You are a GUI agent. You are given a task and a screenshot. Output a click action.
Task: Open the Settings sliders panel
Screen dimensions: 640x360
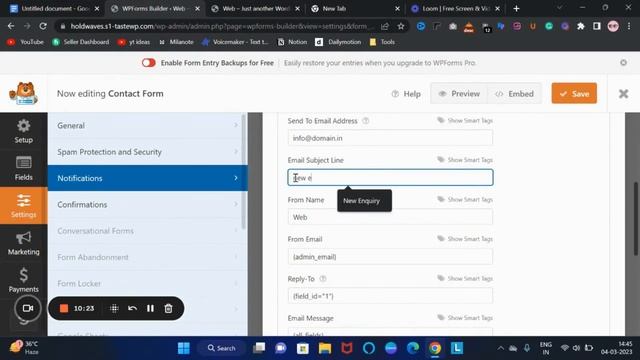(x=24, y=206)
